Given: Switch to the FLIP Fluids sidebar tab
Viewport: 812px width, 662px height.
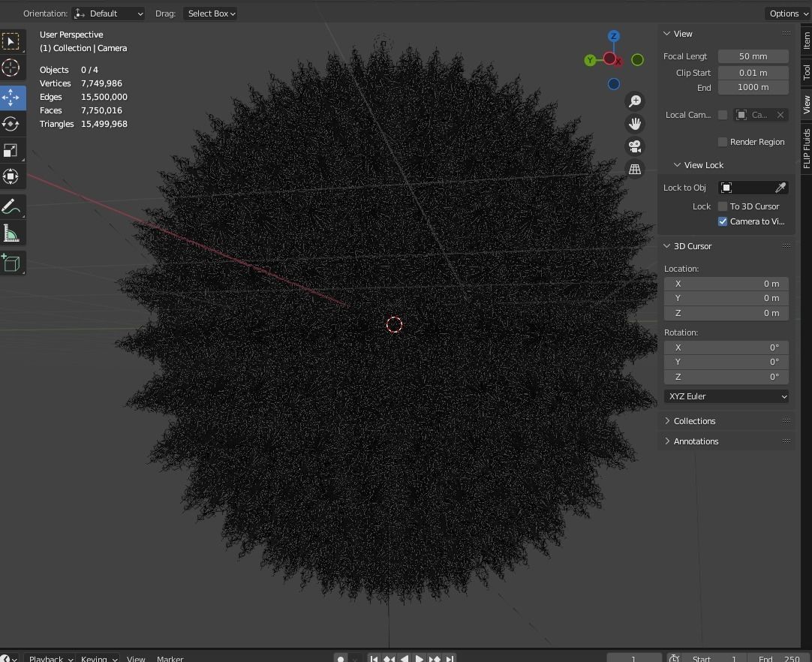Looking at the screenshot, I should (x=806, y=149).
